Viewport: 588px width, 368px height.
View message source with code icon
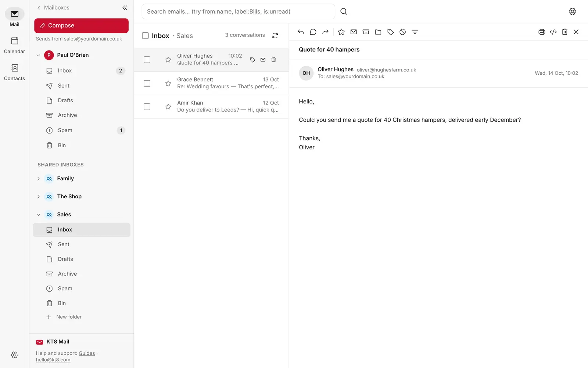coord(553,32)
